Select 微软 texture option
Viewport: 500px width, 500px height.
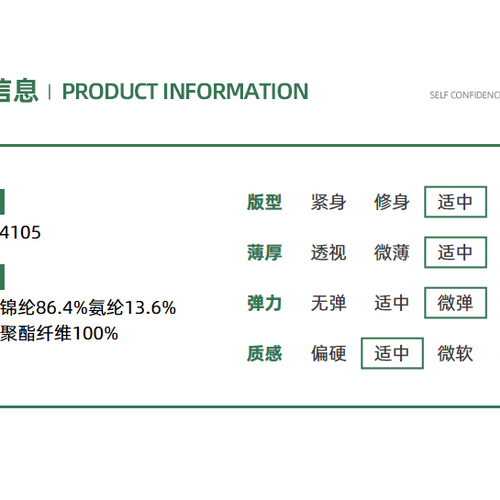455,353
